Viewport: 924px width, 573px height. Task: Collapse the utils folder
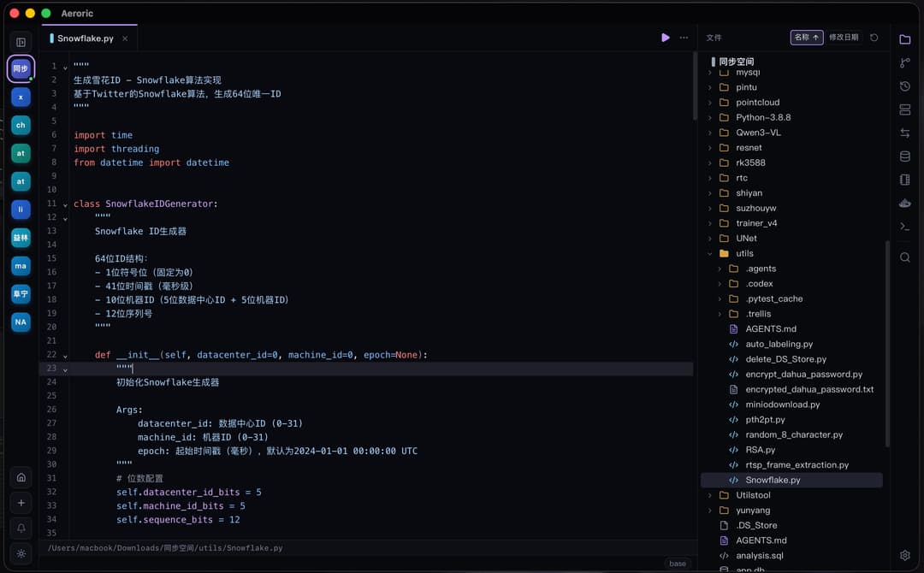click(x=710, y=253)
